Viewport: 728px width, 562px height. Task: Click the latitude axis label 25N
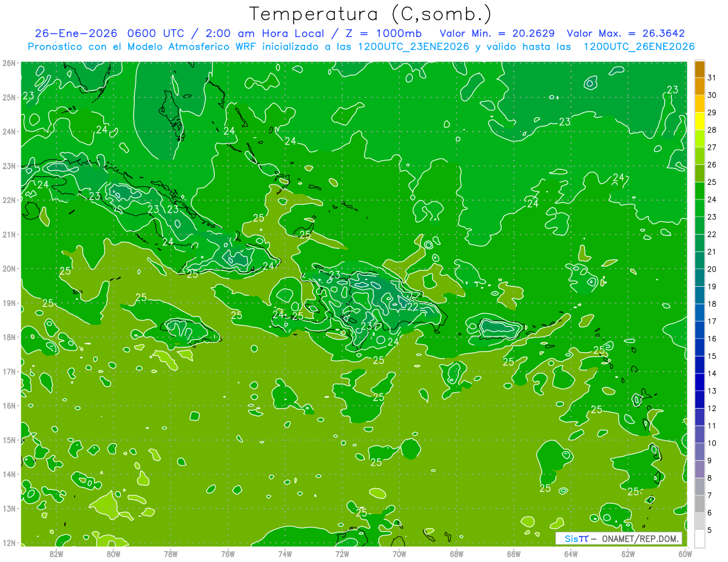click(9, 97)
